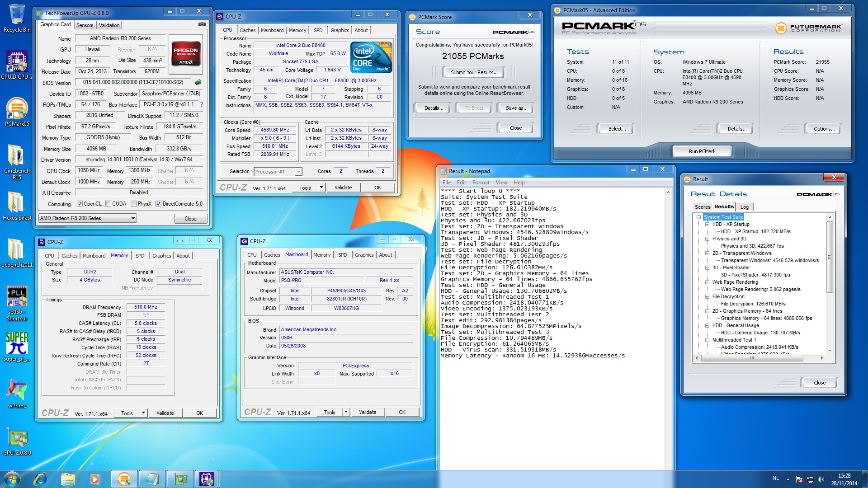Viewport: 868px width, 488px height.
Task: Select the Hexus pifast desktop folder
Action: click(17, 206)
